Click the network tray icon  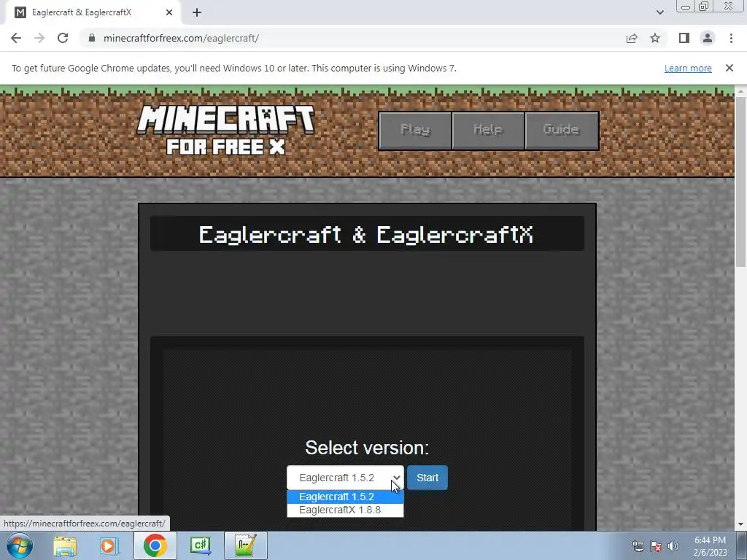coord(638,546)
